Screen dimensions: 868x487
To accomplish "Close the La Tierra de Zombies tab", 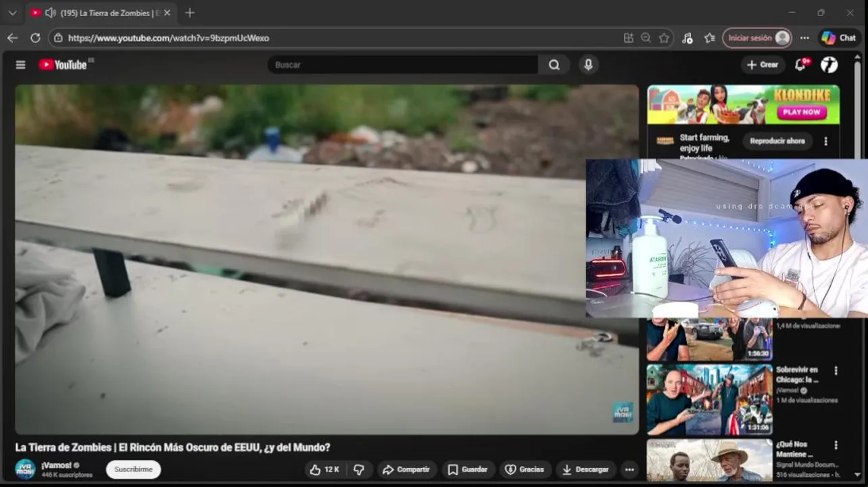I will coord(167,13).
